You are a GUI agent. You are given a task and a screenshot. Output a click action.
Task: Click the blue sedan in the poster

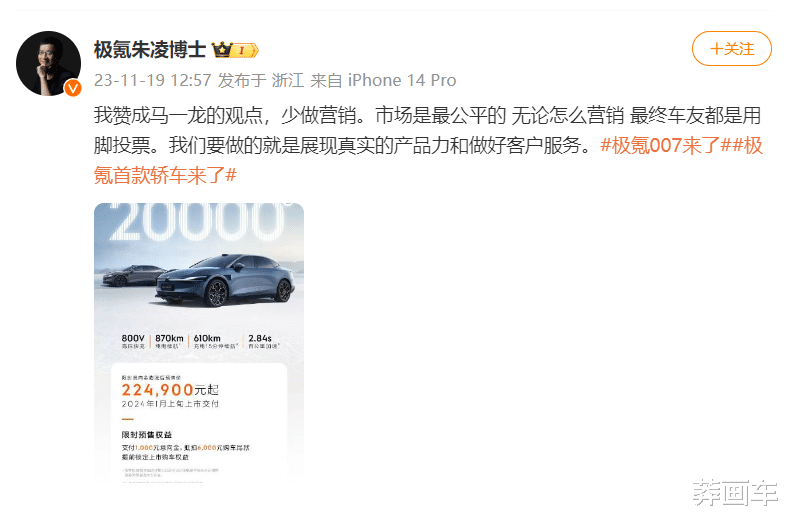point(225,281)
